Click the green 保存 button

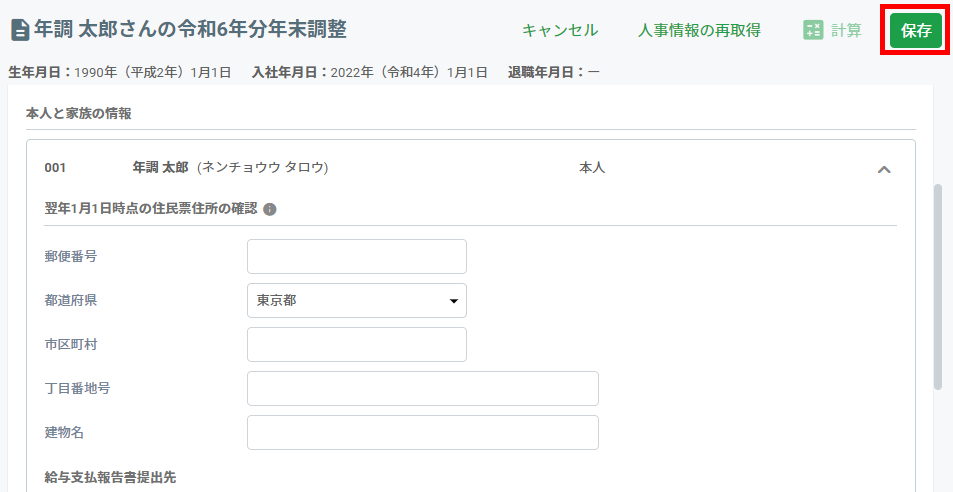pyautogui.click(x=916, y=30)
